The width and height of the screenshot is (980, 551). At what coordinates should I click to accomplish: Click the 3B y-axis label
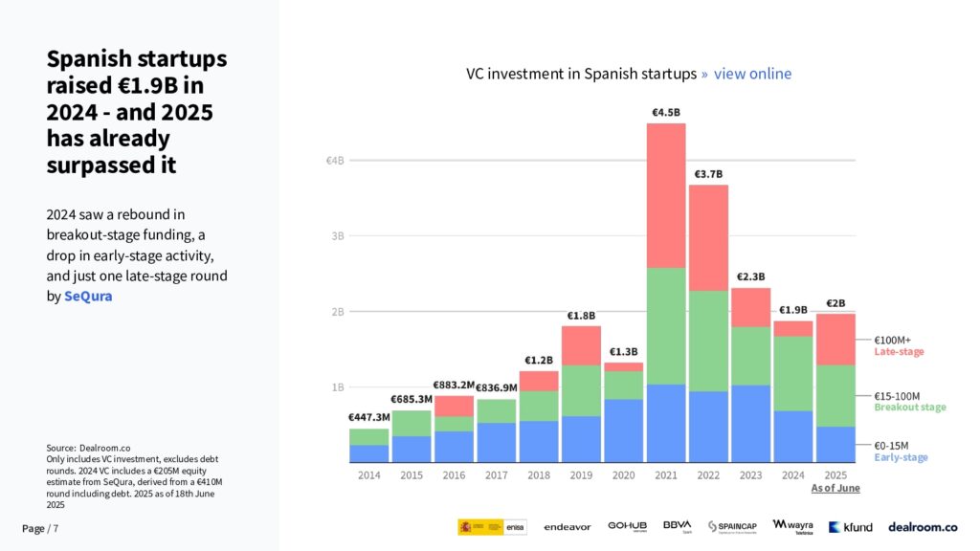coord(338,236)
